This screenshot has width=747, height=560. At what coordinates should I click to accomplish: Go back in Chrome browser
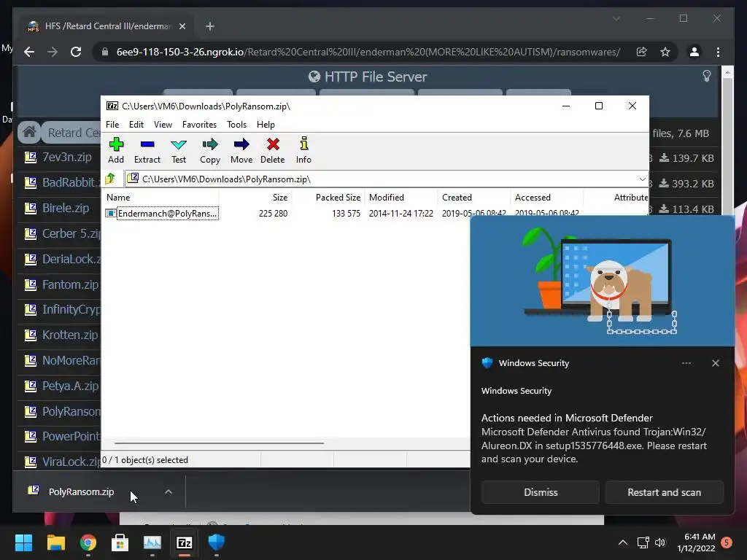(29, 52)
